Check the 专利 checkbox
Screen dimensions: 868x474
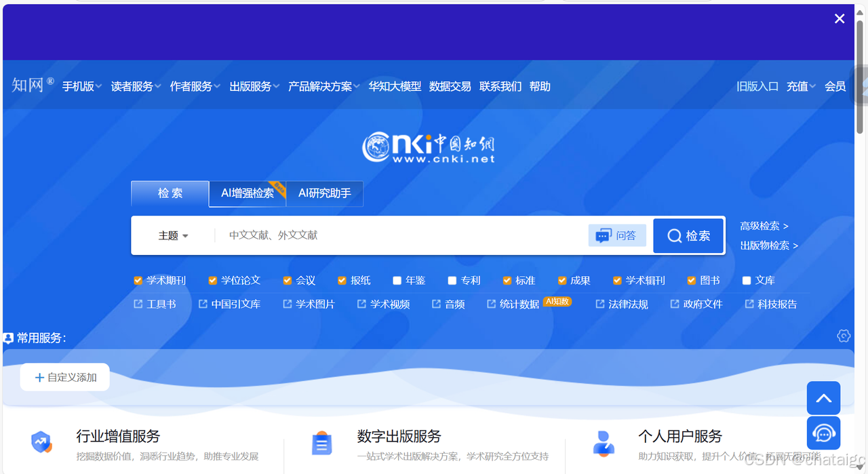452,280
